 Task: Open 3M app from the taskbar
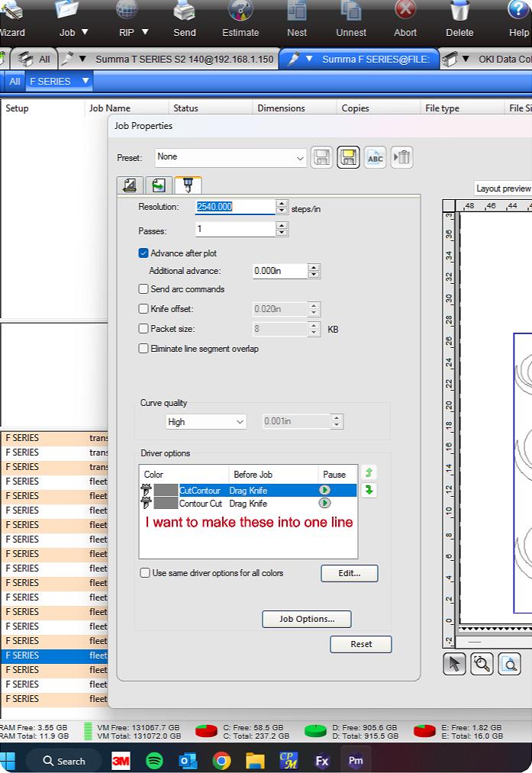121,761
